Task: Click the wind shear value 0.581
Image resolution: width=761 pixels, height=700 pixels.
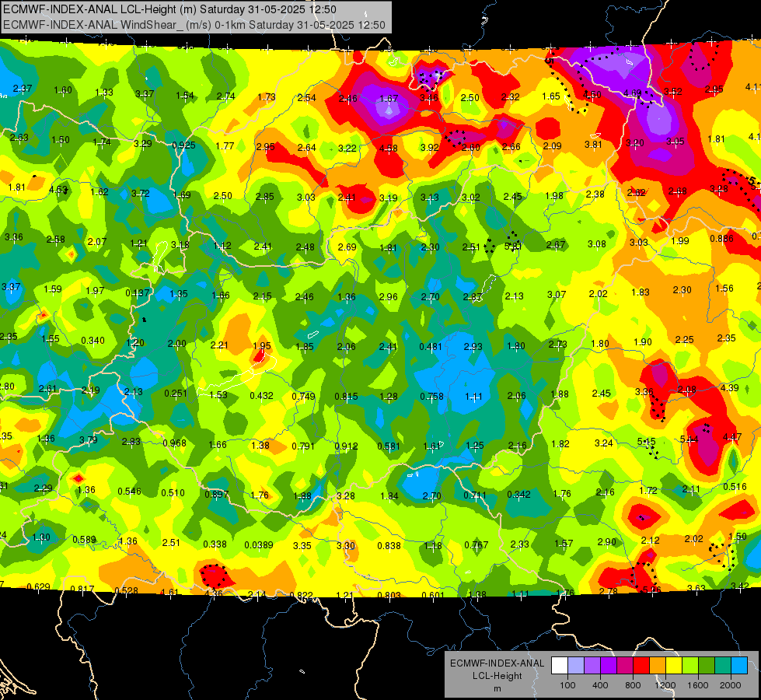Action: pyautogui.click(x=389, y=446)
